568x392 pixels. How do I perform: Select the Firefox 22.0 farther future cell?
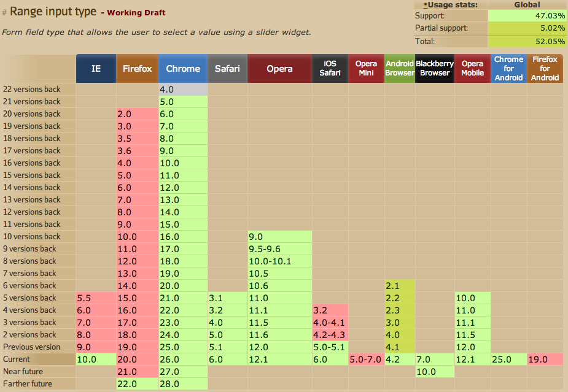137,384
